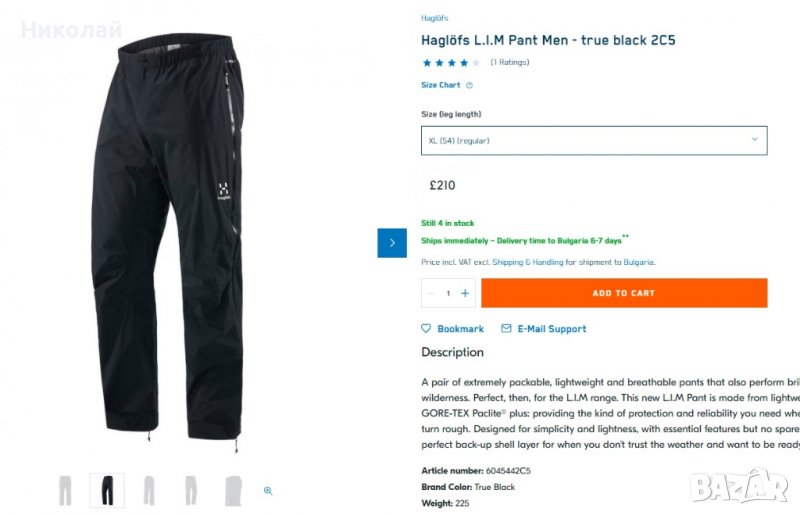Click the Size Chart info icon
This screenshot has width=800, height=515.
click(469, 85)
